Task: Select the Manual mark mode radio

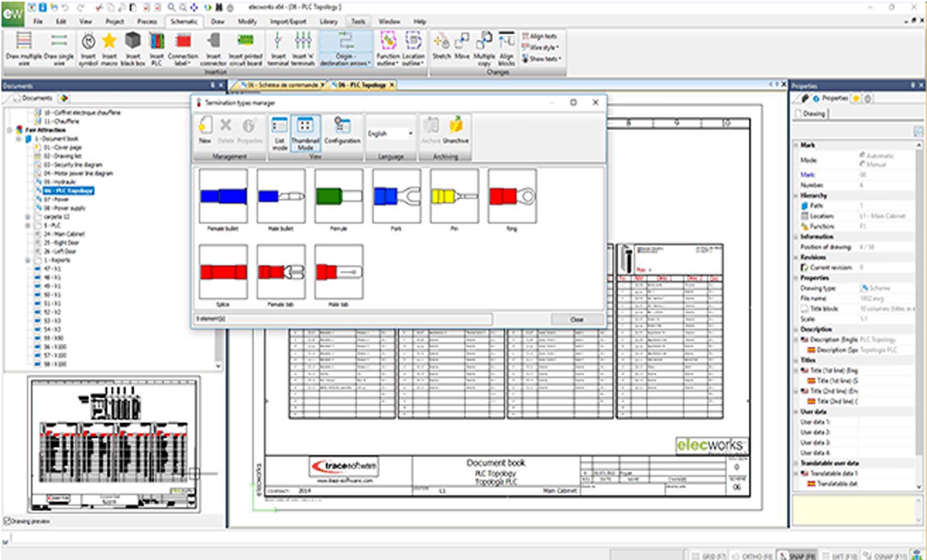Action: point(862,164)
